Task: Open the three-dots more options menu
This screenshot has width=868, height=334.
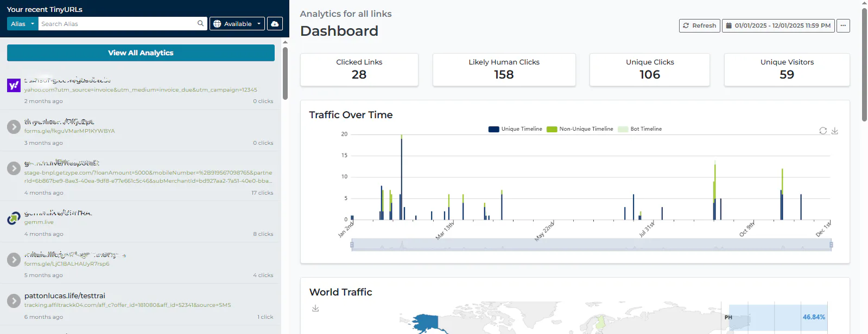Action: tap(843, 25)
